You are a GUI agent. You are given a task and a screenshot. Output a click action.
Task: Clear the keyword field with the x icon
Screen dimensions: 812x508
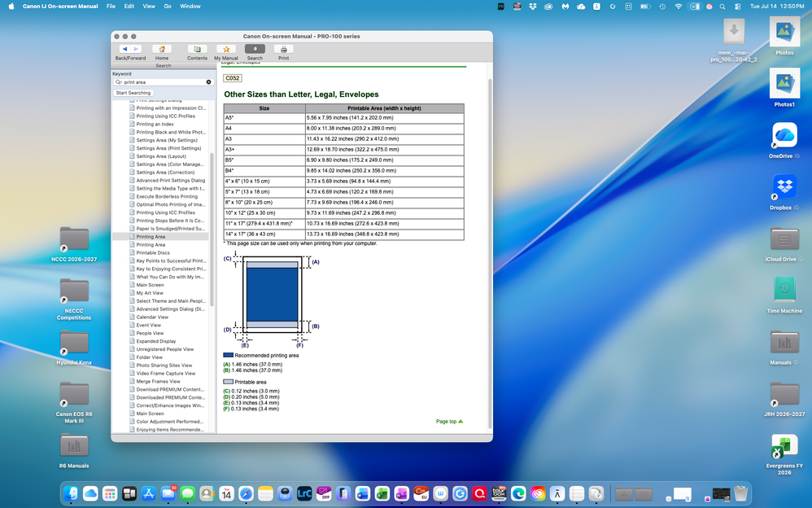(x=209, y=82)
